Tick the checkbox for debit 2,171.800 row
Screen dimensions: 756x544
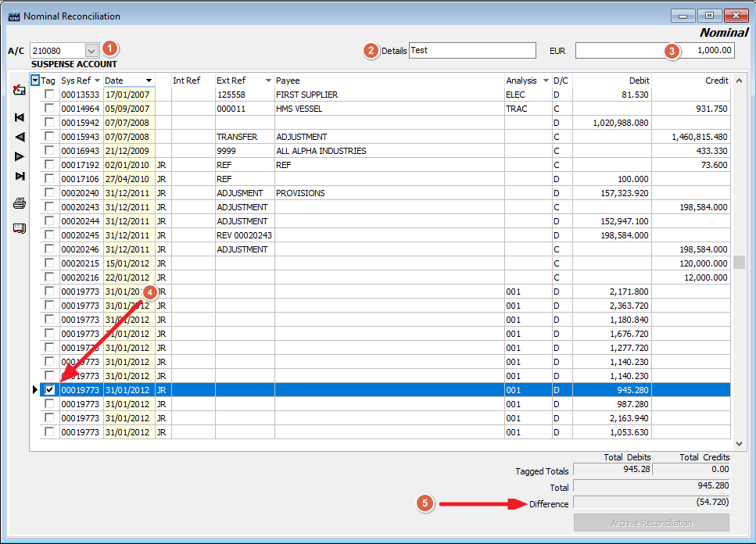(x=49, y=291)
